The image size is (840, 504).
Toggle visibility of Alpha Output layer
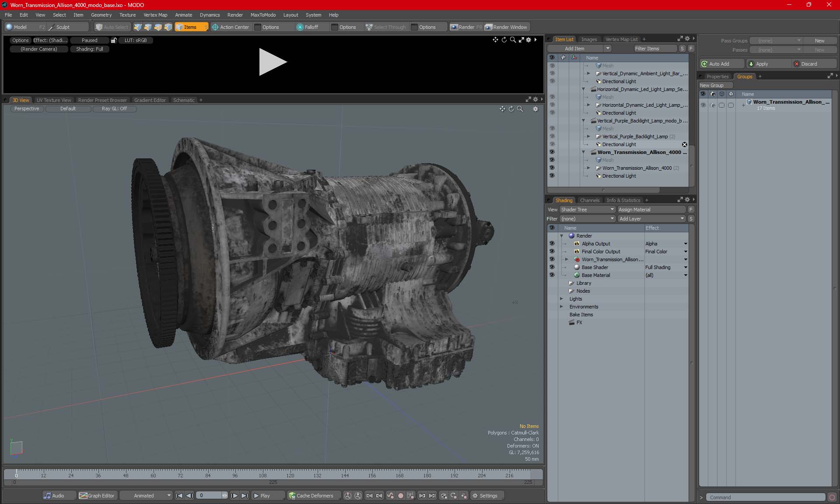pos(552,244)
